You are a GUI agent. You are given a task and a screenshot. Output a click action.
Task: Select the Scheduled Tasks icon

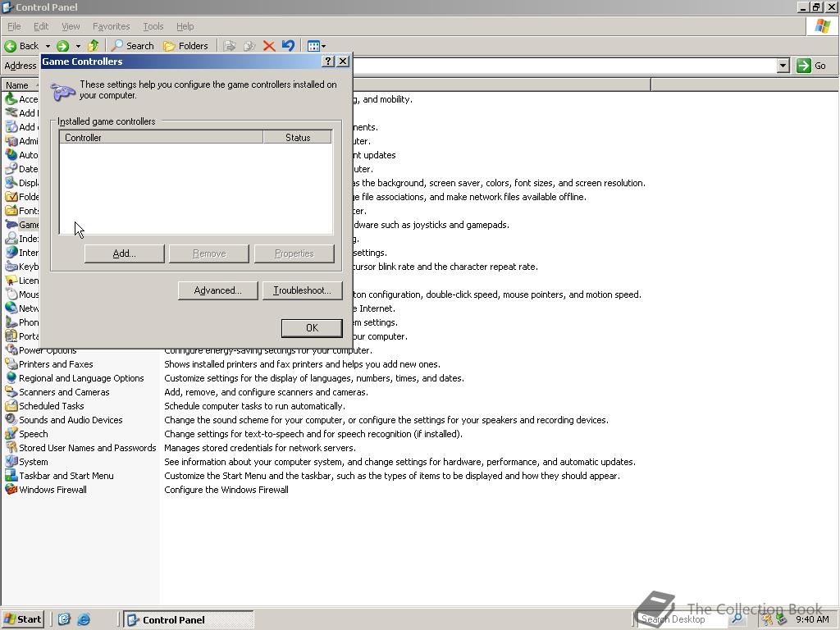point(11,405)
